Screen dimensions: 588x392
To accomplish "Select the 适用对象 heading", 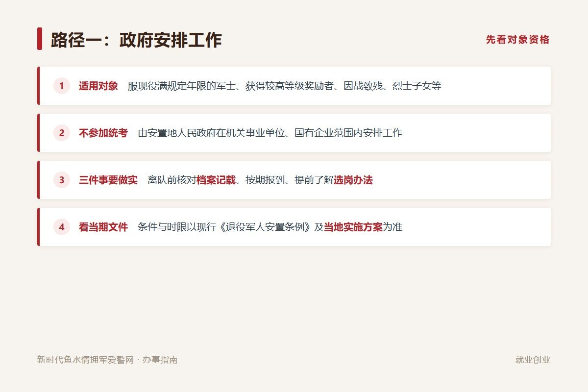I will pos(98,86).
